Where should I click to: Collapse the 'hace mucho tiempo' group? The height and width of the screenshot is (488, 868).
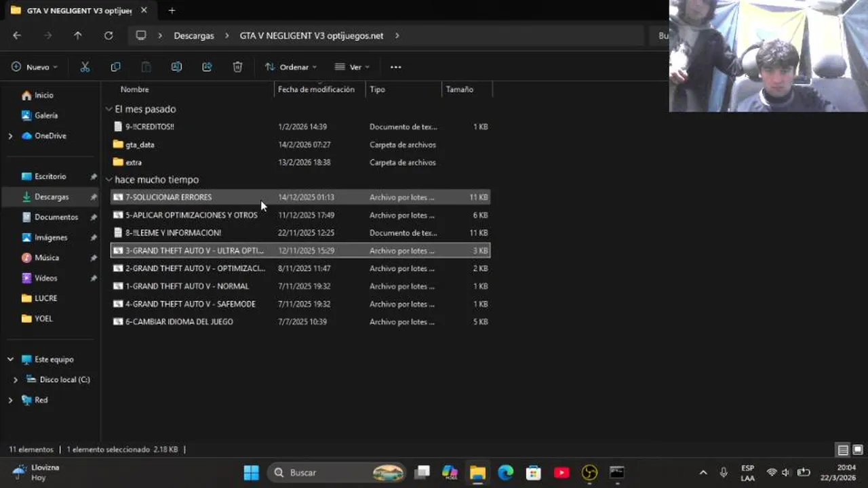coord(109,180)
